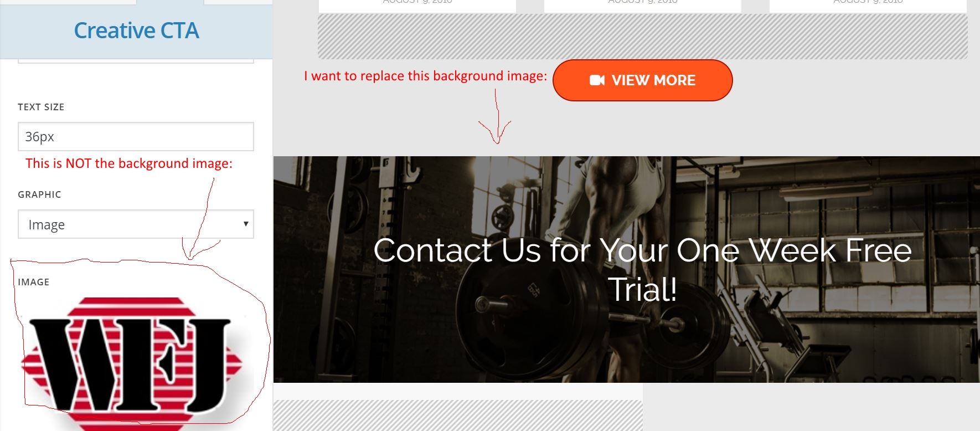Image resolution: width=980 pixels, height=431 pixels.
Task: Select the Graphic field showing Image
Action: coord(136,224)
